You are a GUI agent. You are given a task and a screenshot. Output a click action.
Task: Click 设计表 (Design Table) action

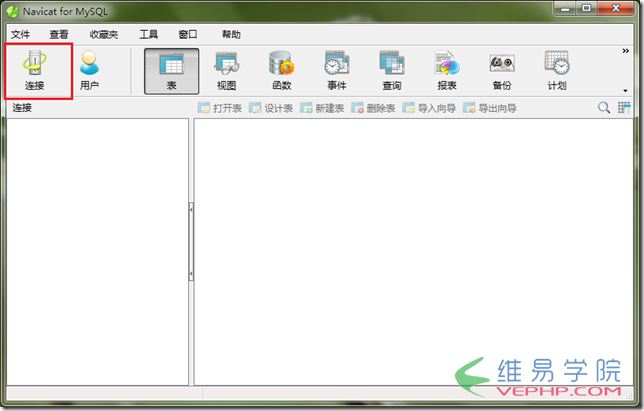click(x=271, y=108)
